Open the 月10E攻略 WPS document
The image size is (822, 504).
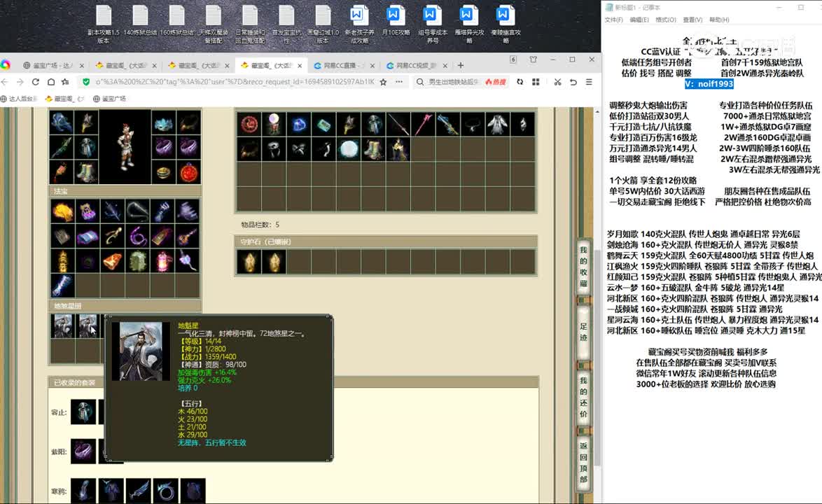coord(396,21)
